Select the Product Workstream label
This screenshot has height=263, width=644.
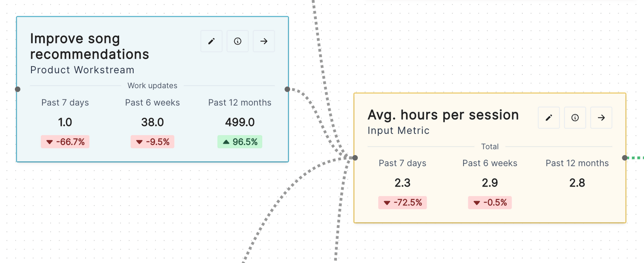[x=82, y=70]
